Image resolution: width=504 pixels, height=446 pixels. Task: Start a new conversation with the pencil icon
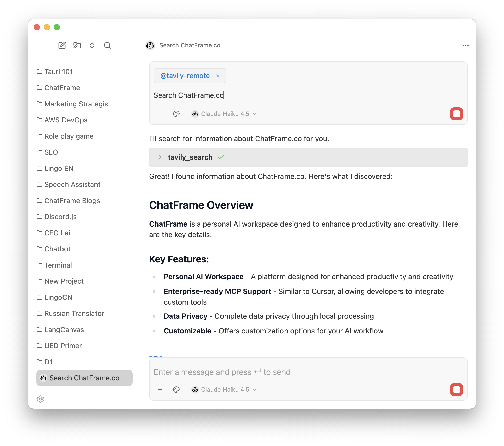click(62, 45)
